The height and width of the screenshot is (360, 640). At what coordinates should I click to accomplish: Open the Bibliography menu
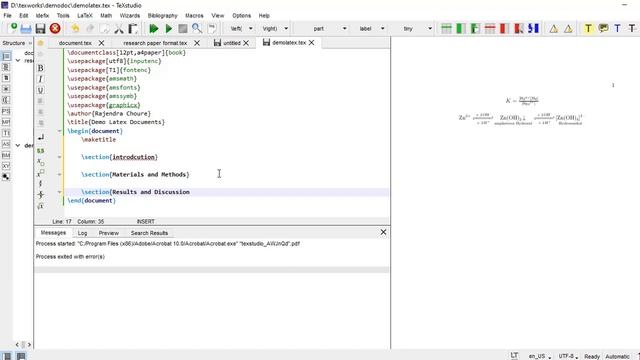pyautogui.click(x=162, y=16)
